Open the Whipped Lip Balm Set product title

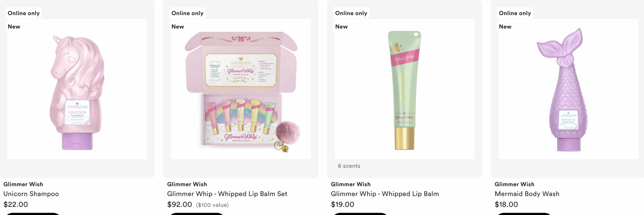coord(227,194)
